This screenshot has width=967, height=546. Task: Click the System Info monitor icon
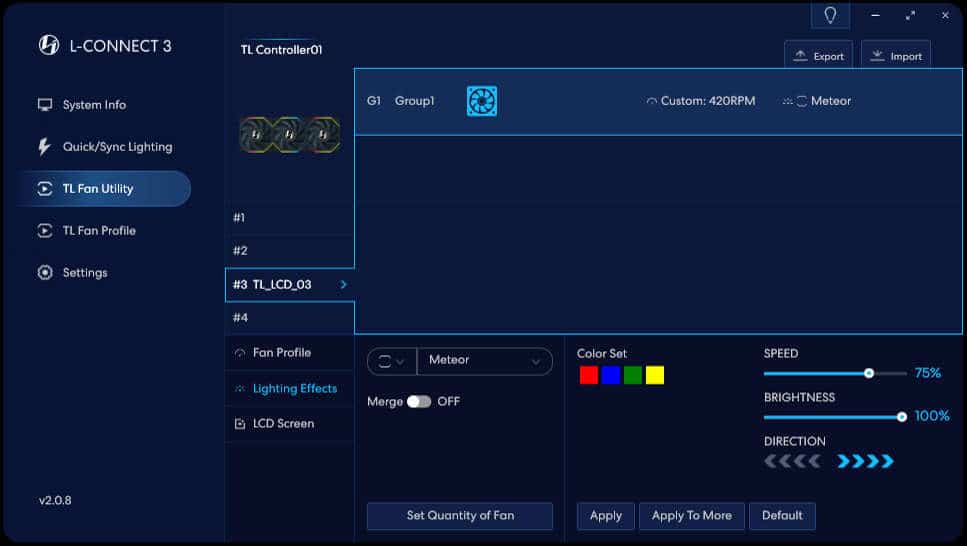click(45, 105)
